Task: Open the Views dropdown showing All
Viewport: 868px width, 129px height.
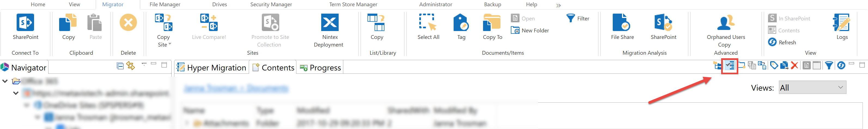Action: (812, 88)
